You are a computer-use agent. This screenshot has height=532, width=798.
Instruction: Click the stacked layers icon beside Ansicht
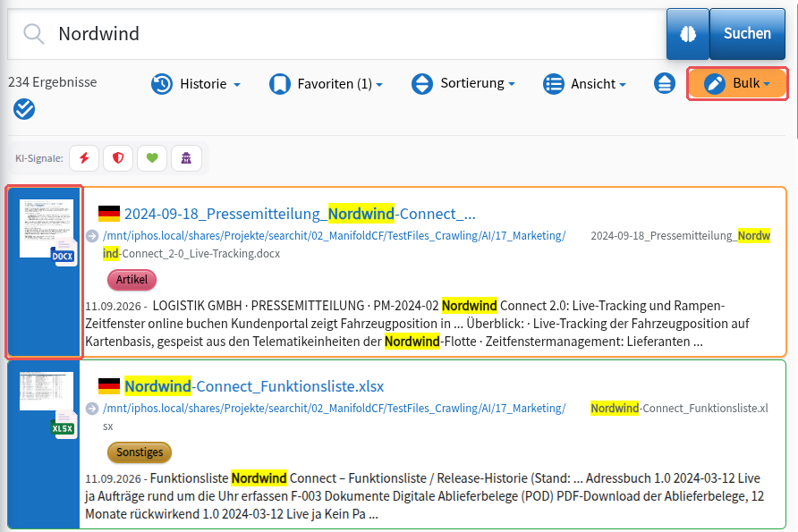click(664, 83)
